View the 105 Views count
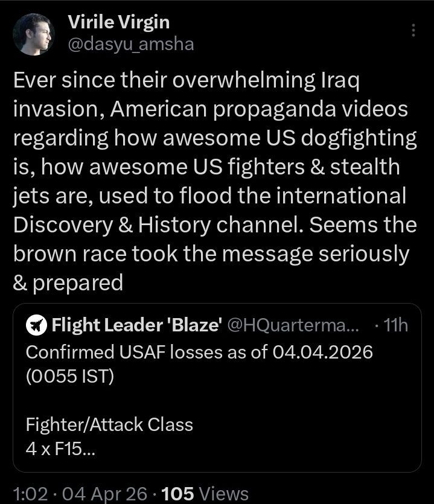434x504 pixels. pyautogui.click(x=205, y=493)
